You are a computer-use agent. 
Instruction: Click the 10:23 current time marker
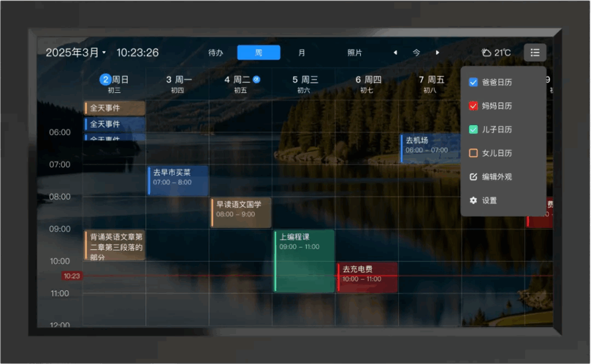click(x=72, y=276)
